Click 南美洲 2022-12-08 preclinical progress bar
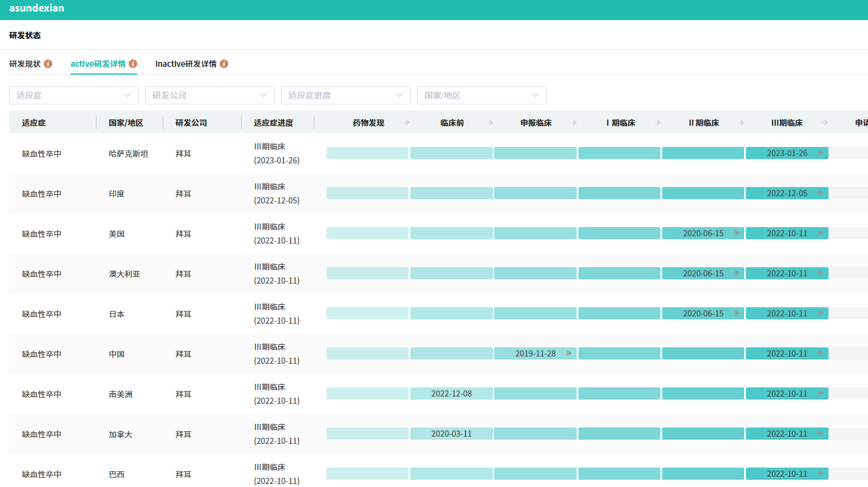 (x=451, y=393)
